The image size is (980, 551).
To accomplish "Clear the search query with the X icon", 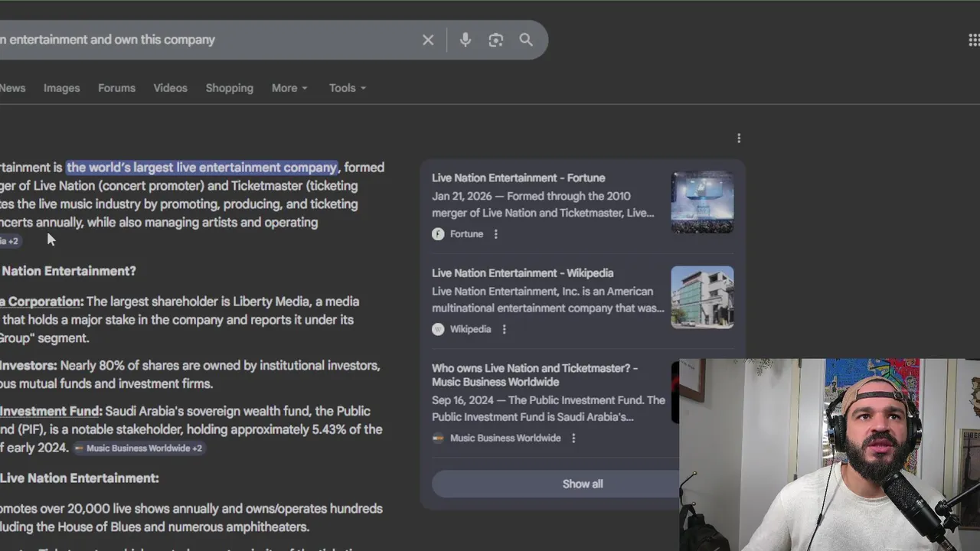I will (428, 40).
